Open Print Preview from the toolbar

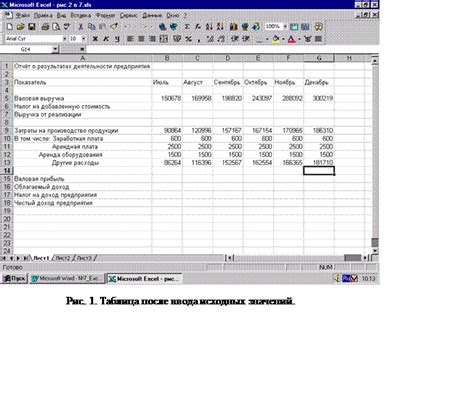pos(56,27)
